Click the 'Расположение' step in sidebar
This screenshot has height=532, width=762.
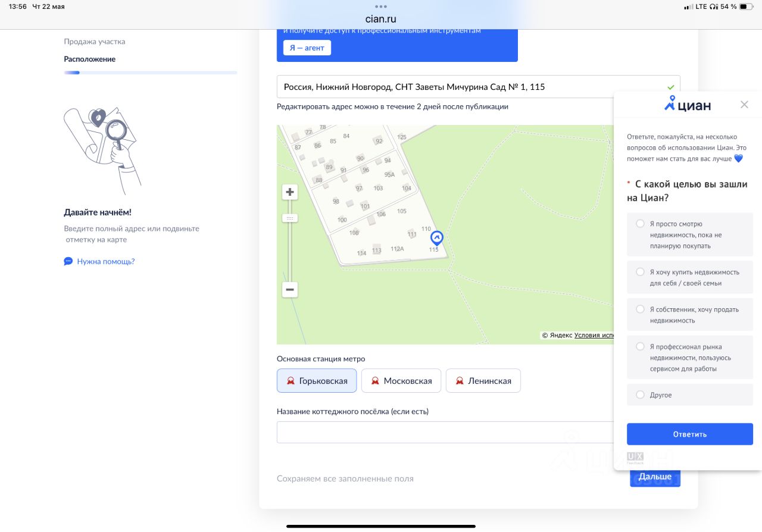point(90,59)
